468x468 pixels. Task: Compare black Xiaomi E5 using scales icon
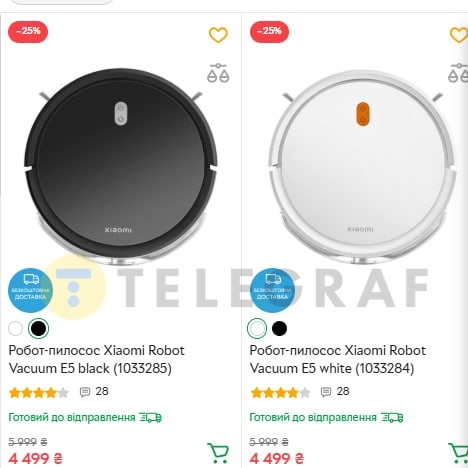(x=218, y=73)
